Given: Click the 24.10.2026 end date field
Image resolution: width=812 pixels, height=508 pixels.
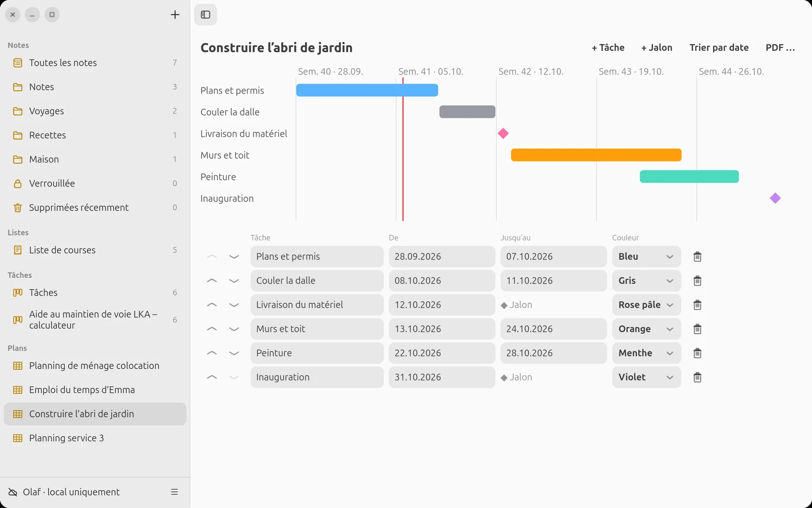Looking at the screenshot, I should [554, 329].
